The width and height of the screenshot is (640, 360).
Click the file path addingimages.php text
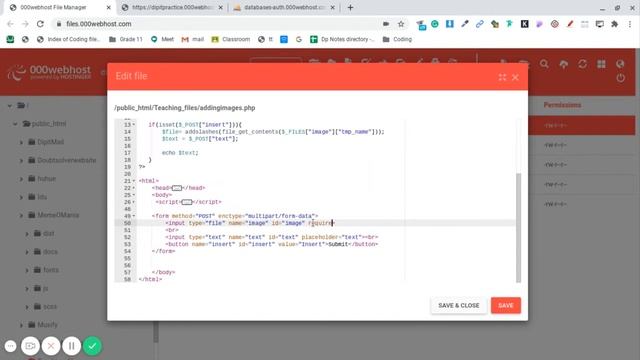(185, 108)
